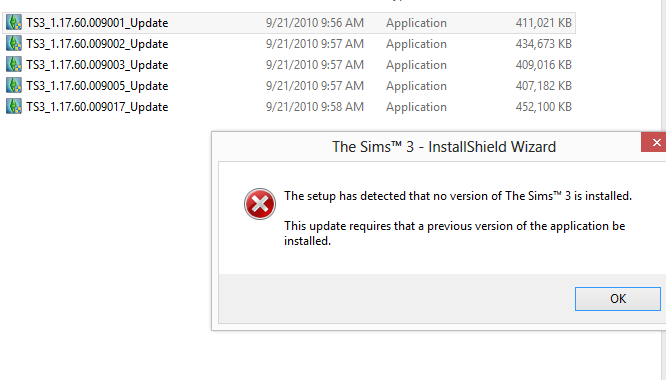
Task: Click the TS3_1.17.60.009001_Update filename
Action: 97,23
